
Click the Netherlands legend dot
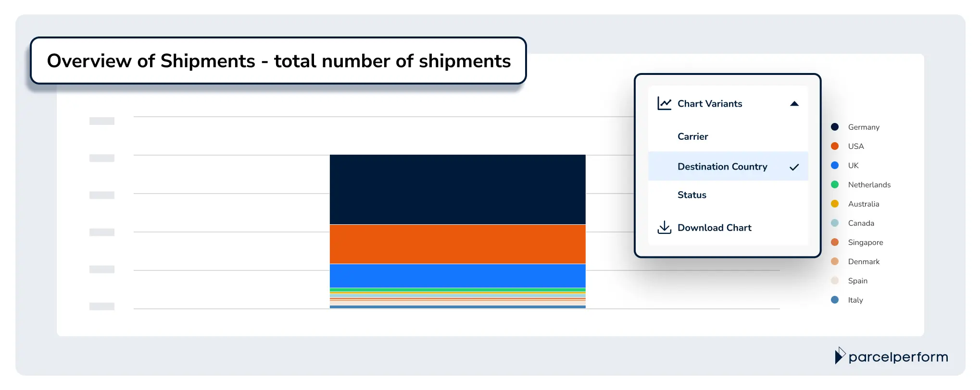coord(835,184)
